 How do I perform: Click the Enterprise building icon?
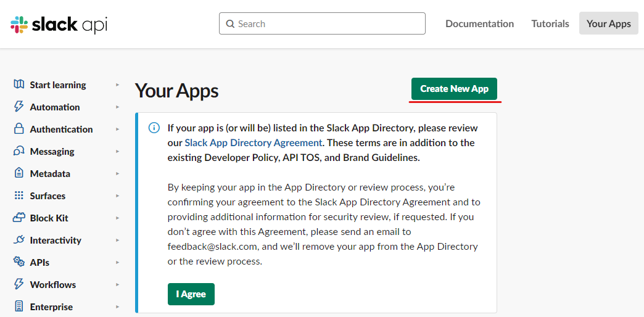(19, 307)
